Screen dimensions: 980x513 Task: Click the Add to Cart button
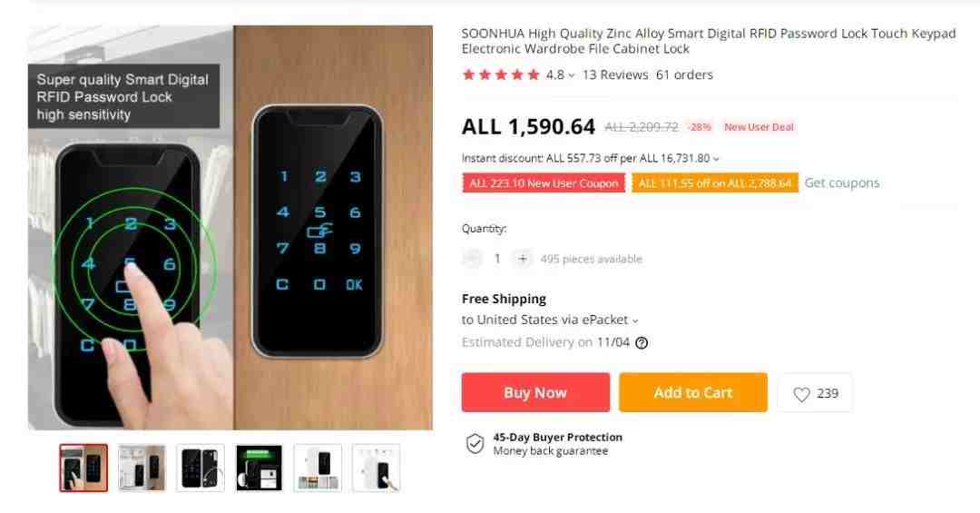point(693,392)
